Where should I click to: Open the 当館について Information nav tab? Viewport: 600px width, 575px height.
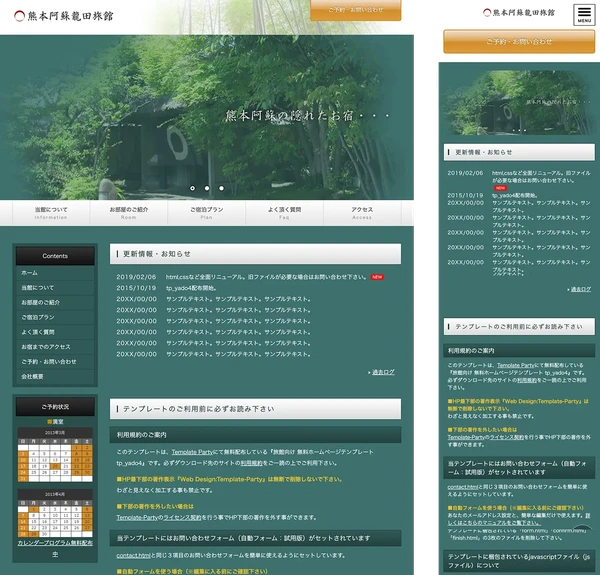tap(51, 212)
